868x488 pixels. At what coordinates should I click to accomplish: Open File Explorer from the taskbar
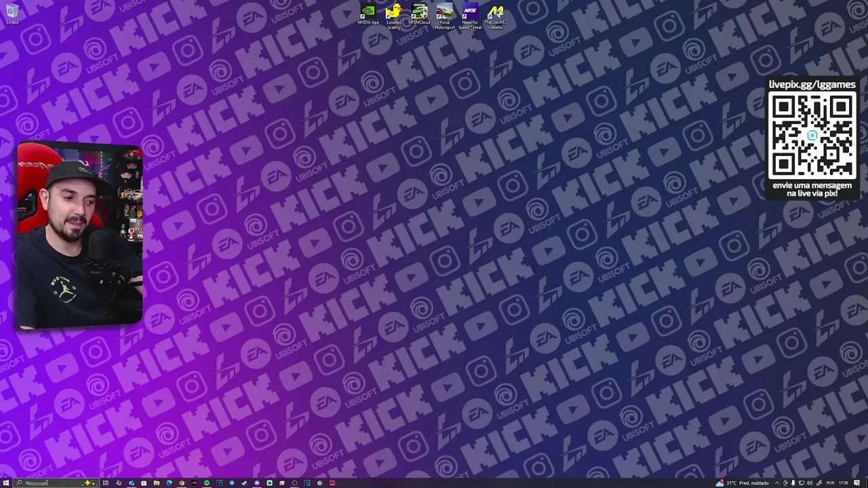[157, 483]
